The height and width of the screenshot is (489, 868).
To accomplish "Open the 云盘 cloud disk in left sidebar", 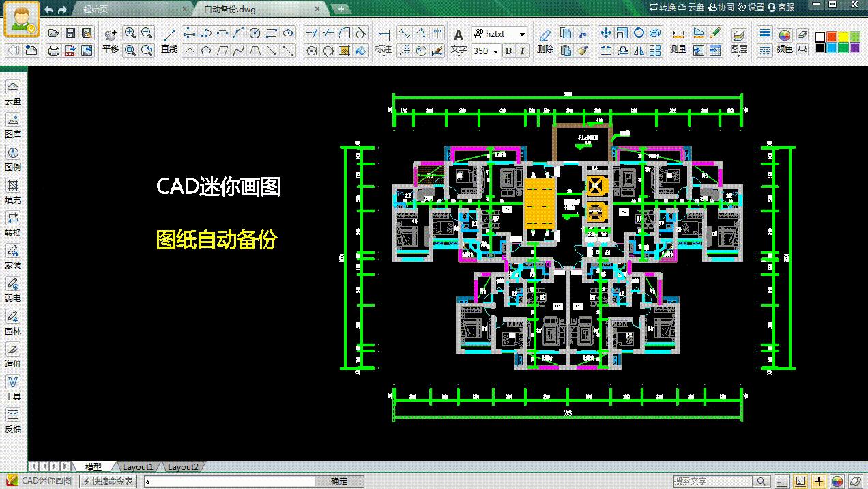I will [13, 92].
